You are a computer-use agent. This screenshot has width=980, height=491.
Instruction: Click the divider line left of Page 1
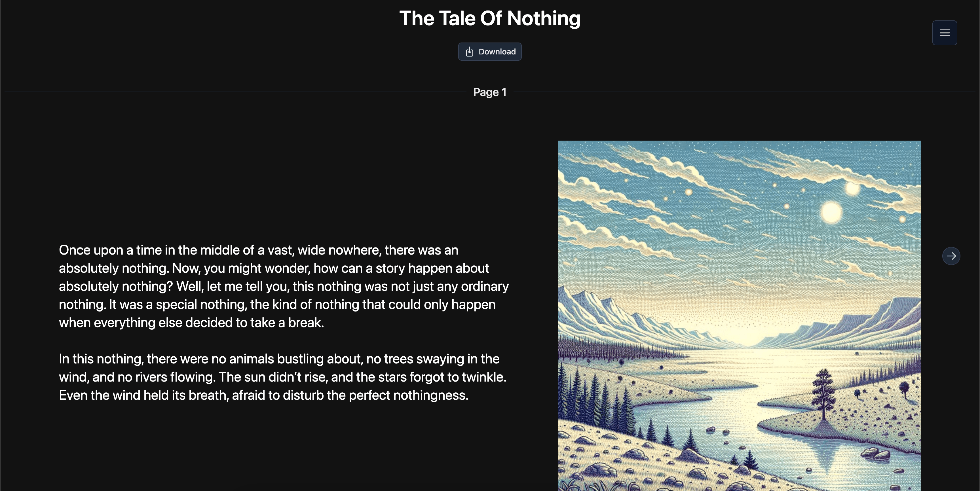pos(235,92)
